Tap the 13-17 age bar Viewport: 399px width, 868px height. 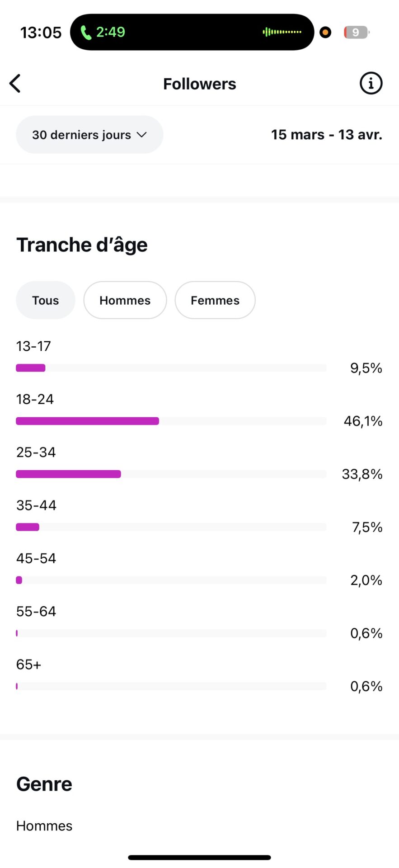click(x=31, y=368)
